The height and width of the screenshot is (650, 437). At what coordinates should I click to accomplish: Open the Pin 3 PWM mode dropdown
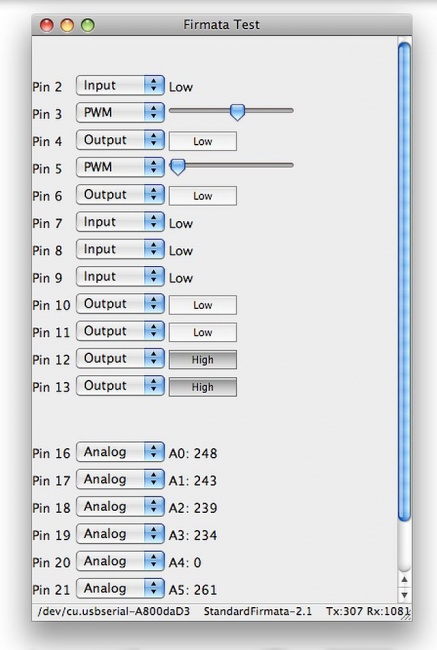[x=120, y=113]
